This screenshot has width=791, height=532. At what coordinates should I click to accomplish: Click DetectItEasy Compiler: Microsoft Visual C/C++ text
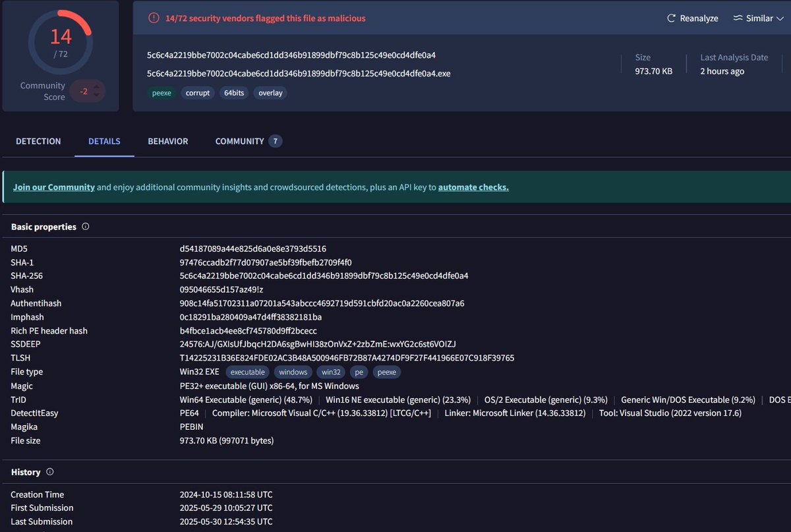[x=322, y=413]
